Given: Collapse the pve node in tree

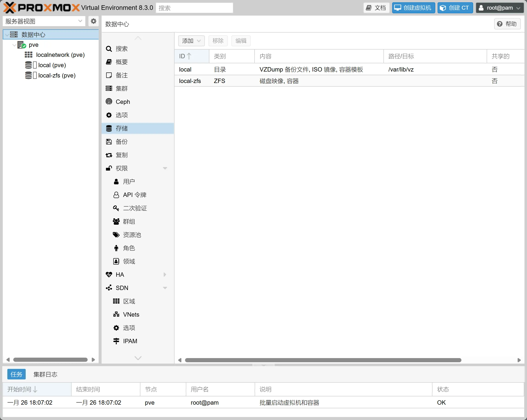Looking at the screenshot, I should pyautogui.click(x=14, y=45).
